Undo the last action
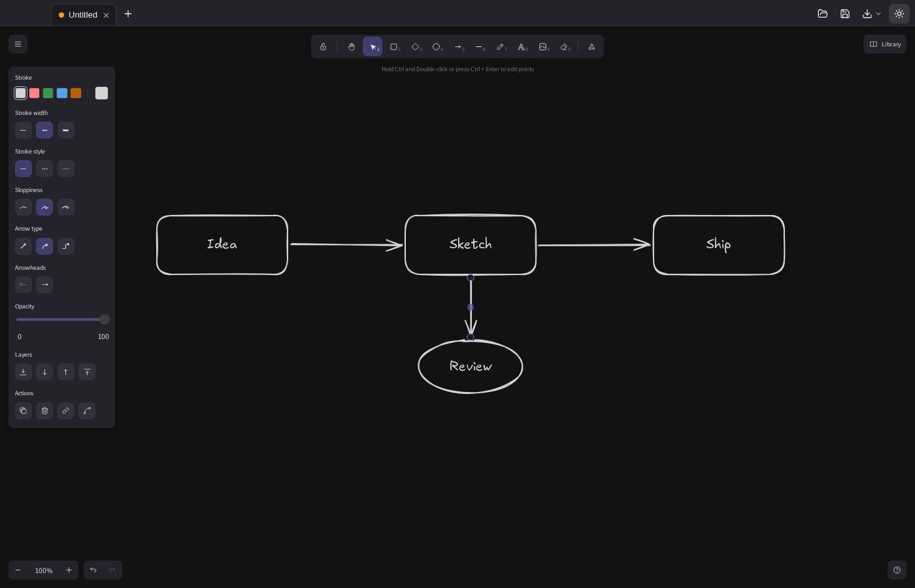The width and height of the screenshot is (915, 588). click(x=93, y=570)
